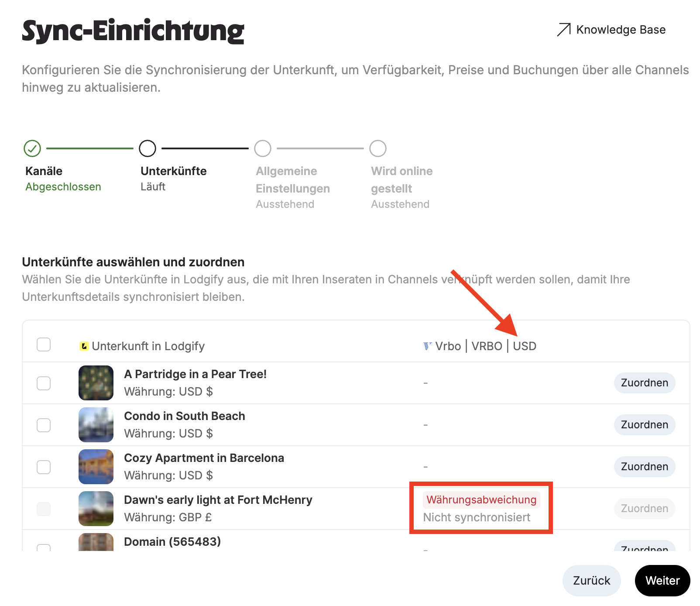Check the Condo in South Beach checkbox
This screenshot has height=606, width=700.
click(x=44, y=425)
